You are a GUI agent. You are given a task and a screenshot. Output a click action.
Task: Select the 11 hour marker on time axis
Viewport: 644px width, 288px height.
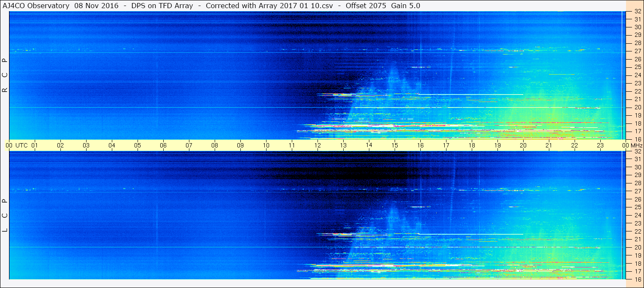(x=292, y=145)
